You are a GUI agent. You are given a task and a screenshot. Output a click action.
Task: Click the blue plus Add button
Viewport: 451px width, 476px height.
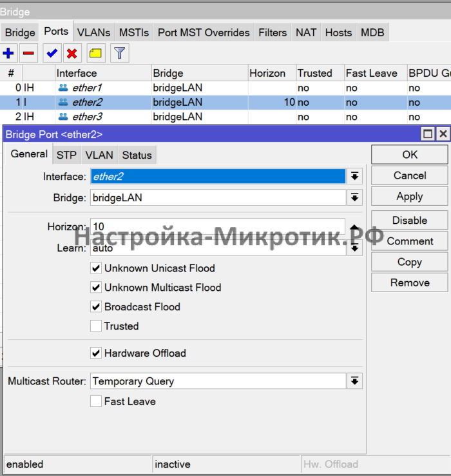pos(9,54)
